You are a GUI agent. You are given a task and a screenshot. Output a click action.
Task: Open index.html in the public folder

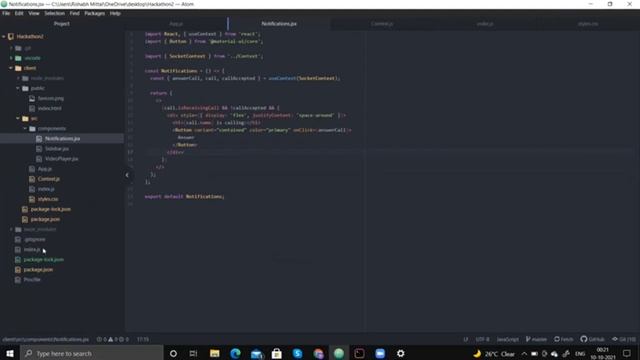(x=49, y=109)
